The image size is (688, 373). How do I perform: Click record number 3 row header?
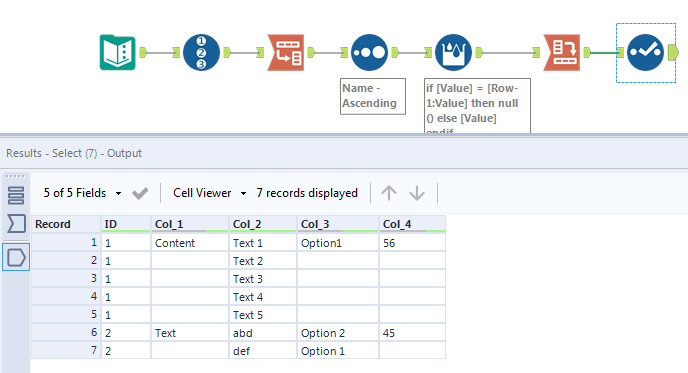(x=66, y=279)
